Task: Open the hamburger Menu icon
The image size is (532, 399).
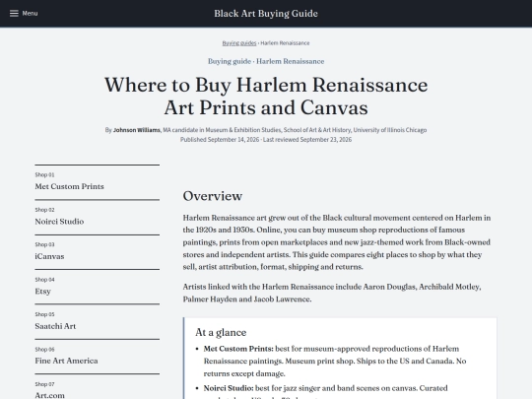Action: (x=14, y=13)
